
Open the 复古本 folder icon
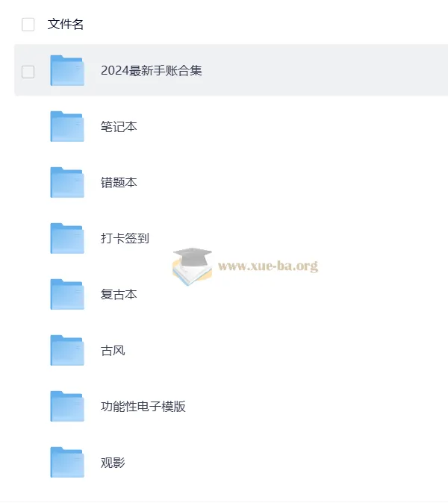pyautogui.click(x=67, y=294)
